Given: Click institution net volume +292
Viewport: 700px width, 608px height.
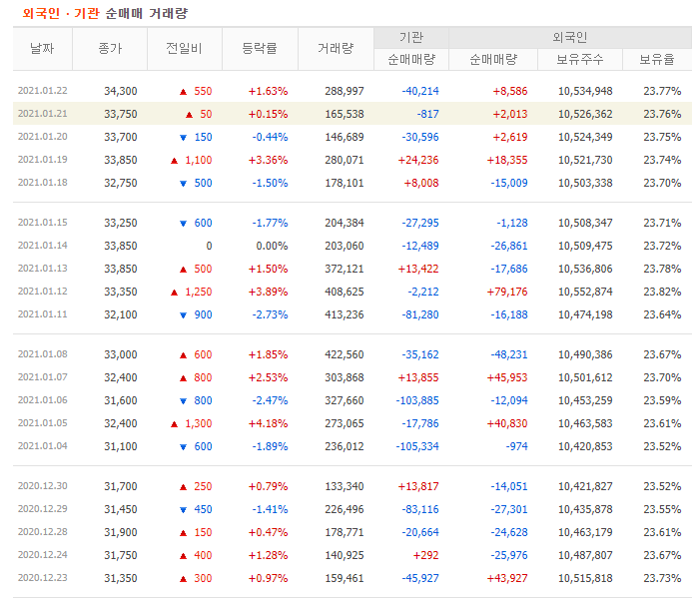Looking at the screenshot, I should (426, 555).
